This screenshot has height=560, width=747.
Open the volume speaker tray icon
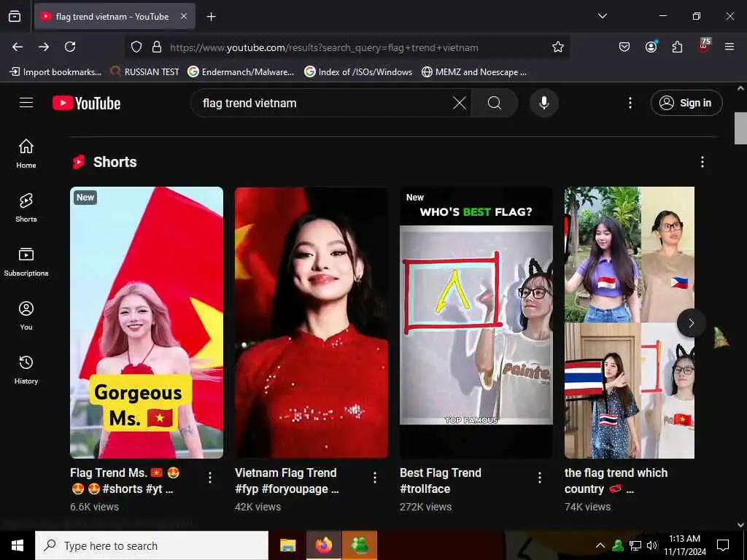[x=652, y=545]
